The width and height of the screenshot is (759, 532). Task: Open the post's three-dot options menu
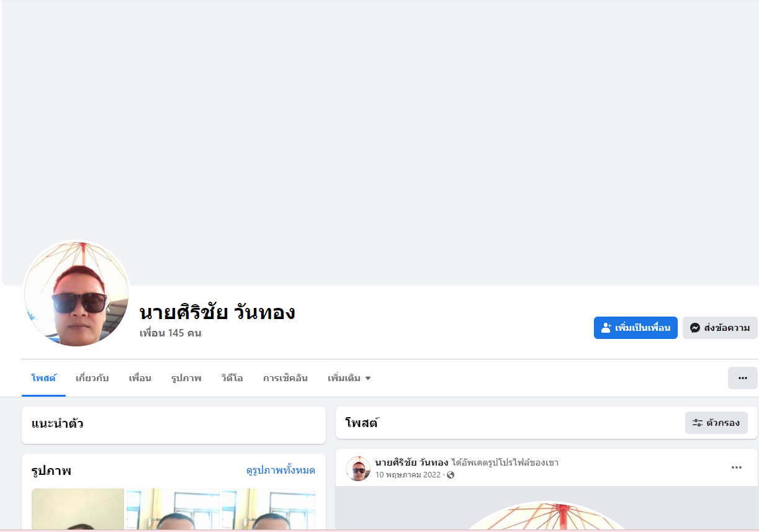click(737, 467)
